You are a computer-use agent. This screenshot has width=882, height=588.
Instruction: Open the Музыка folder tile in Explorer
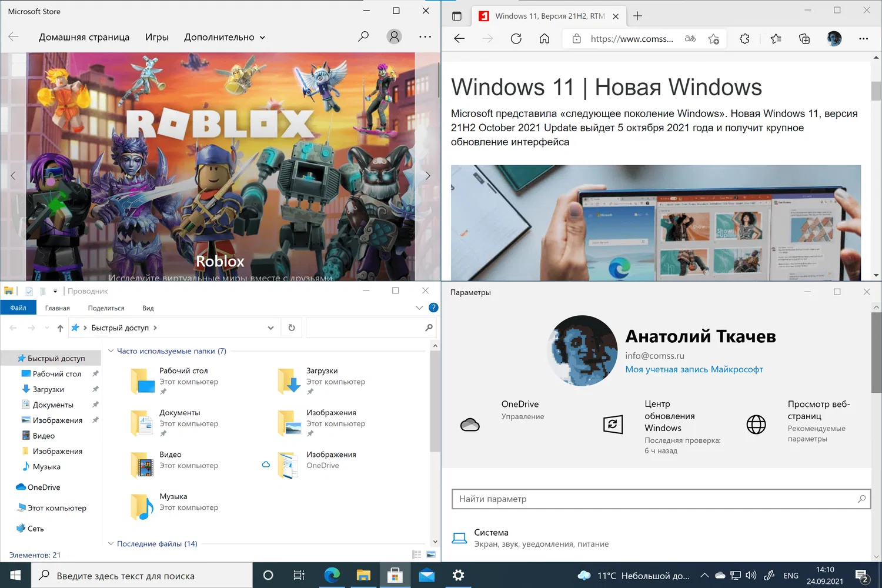click(x=174, y=505)
